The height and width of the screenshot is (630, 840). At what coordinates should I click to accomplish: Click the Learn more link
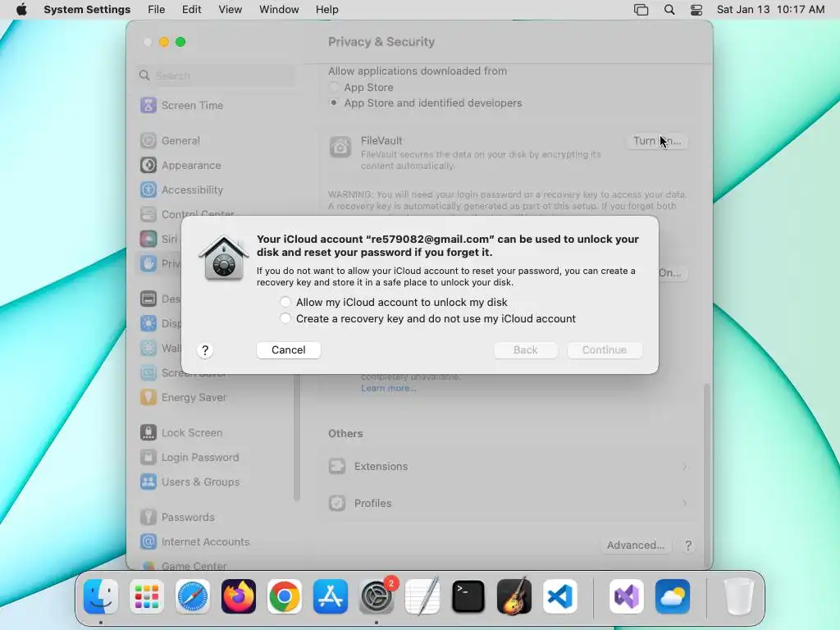(388, 388)
